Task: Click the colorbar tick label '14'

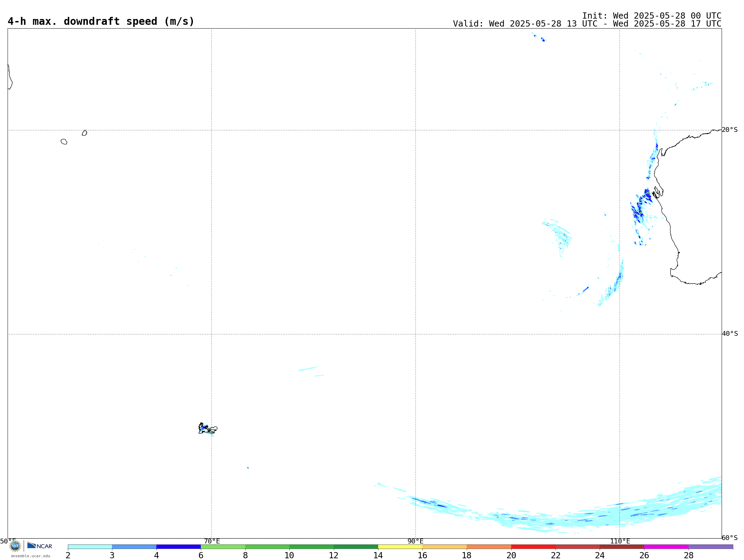Action: 378,555
